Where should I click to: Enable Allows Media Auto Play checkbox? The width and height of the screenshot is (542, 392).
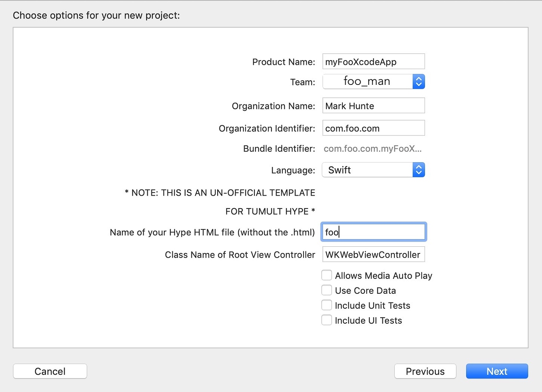327,275
